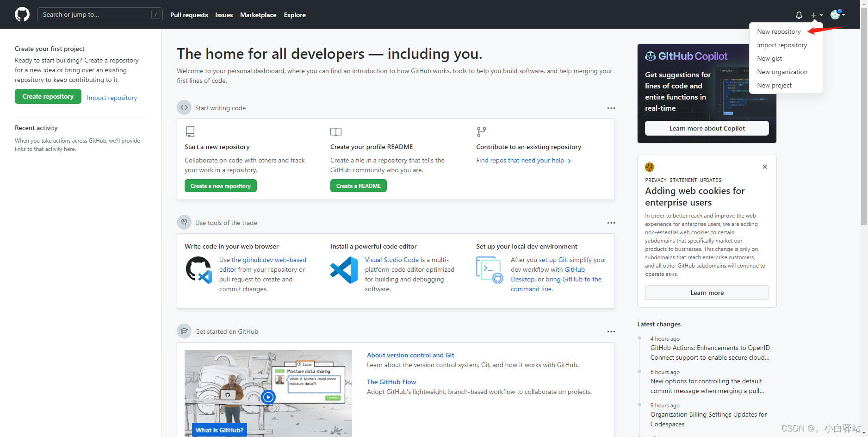Open the Marketplace navigation item
Viewport: 868px width, 437px height.
tap(258, 14)
